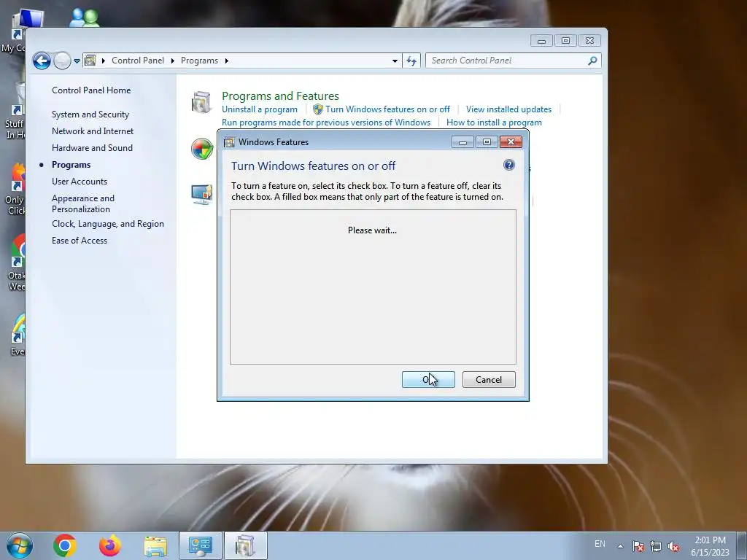Open the address bar history dropdown
747x560 pixels.
(x=395, y=61)
